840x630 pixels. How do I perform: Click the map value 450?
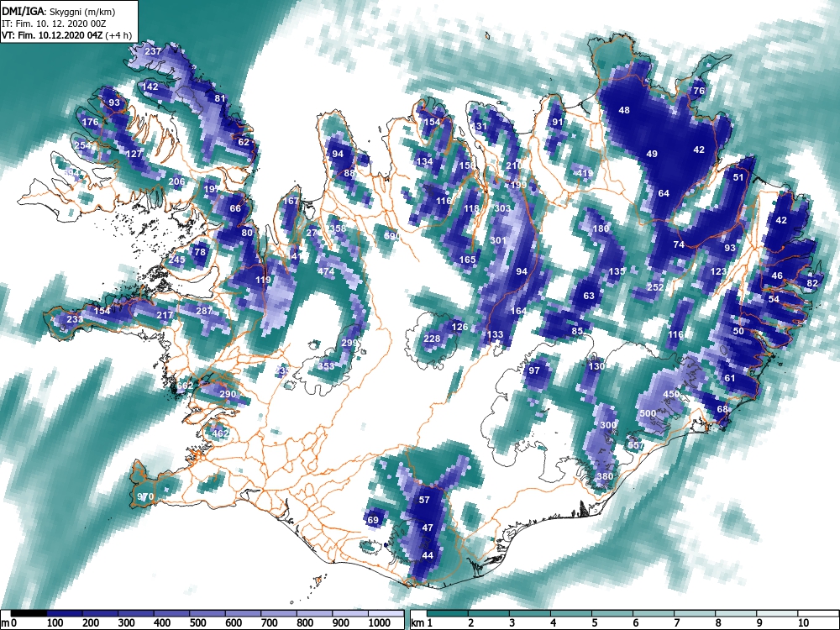point(671,394)
